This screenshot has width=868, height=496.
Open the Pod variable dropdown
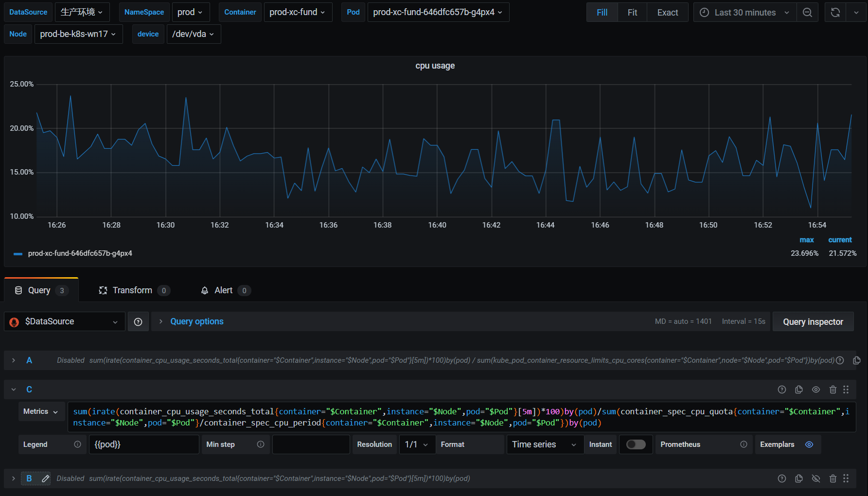438,12
